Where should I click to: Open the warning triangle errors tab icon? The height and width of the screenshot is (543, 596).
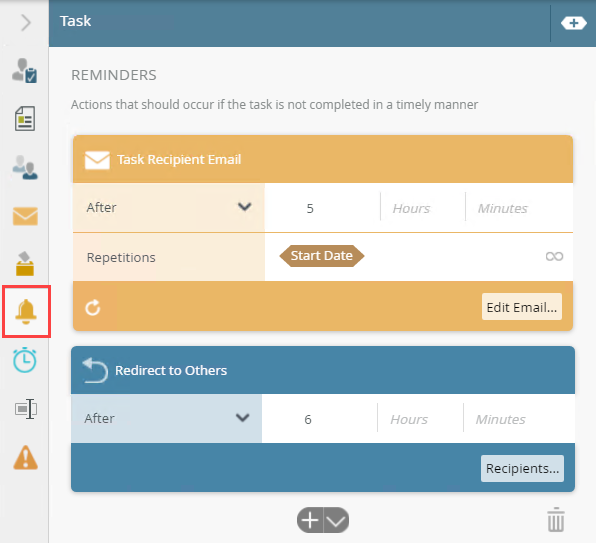25,458
